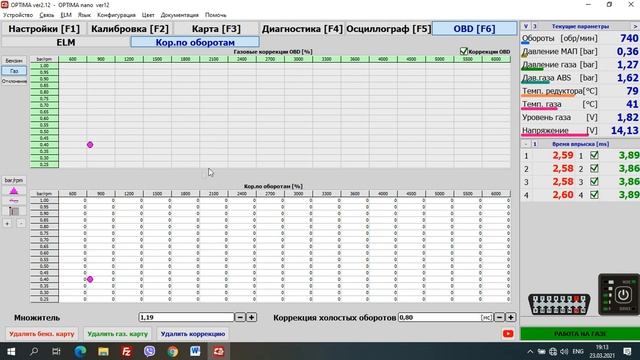Collapse the Текущие параметры panel with V
The image size is (640, 360).
[526, 26]
